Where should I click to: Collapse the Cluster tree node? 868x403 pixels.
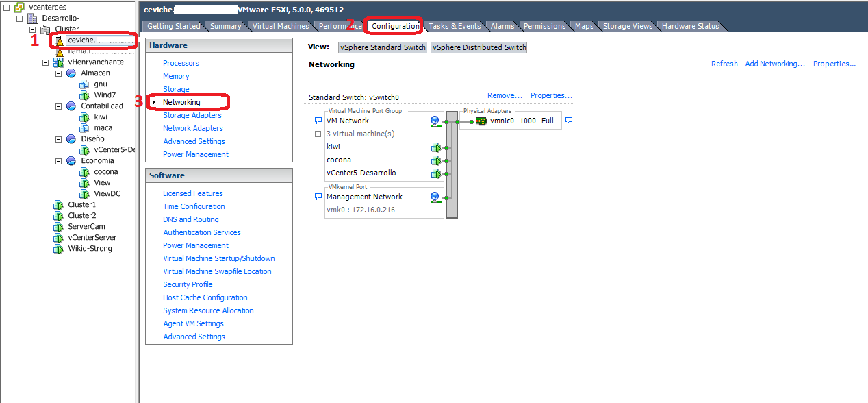point(32,29)
